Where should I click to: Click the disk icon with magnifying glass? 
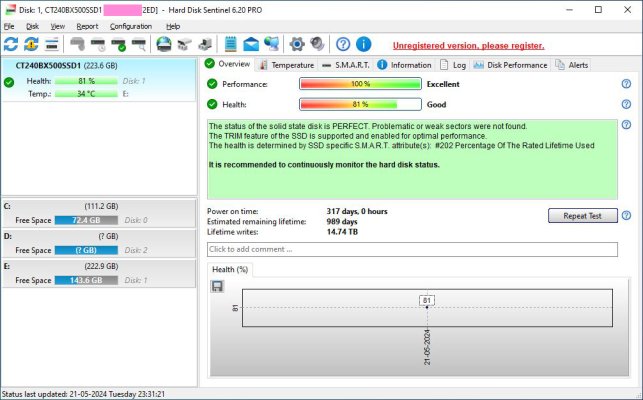click(139, 44)
